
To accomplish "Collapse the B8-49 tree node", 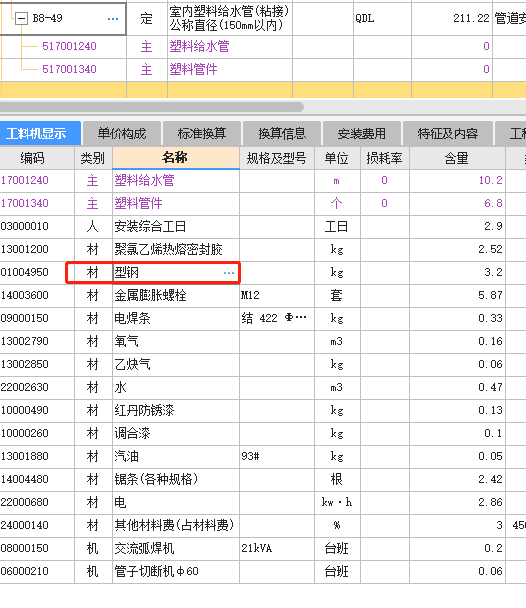I will click(21, 18).
